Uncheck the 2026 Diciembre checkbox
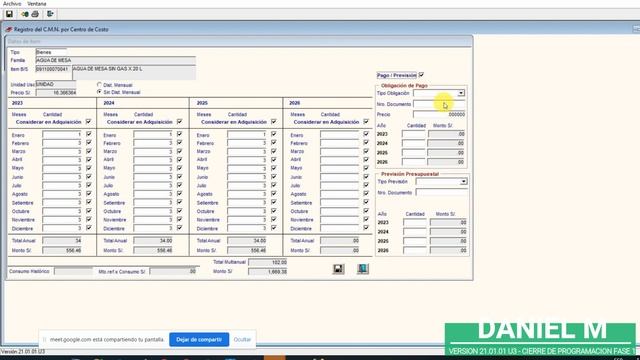This screenshot has width=640, height=360. pyautogui.click(x=366, y=228)
